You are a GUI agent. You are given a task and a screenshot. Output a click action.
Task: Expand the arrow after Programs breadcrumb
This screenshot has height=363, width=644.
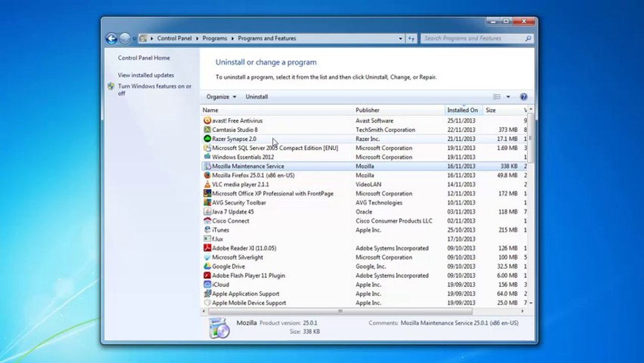[232, 38]
